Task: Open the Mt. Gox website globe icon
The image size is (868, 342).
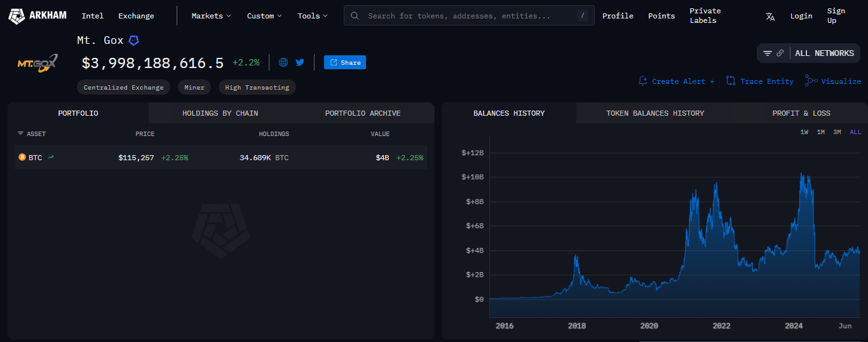Action: [x=283, y=62]
